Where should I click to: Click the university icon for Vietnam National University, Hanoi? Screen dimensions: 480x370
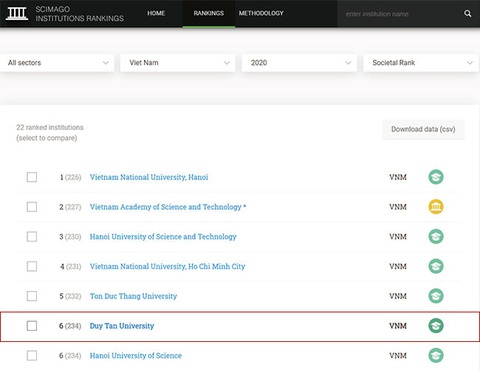click(x=436, y=177)
